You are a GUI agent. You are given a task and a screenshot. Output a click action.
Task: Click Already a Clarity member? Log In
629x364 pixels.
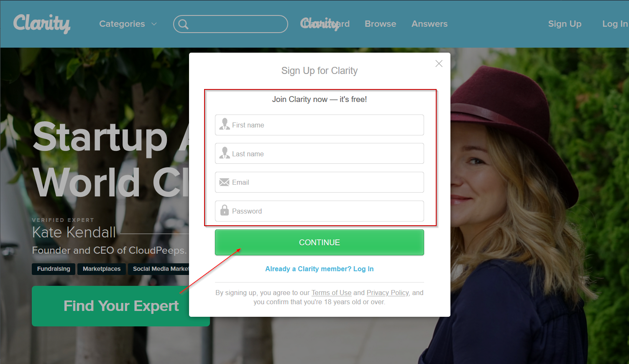[320, 269]
